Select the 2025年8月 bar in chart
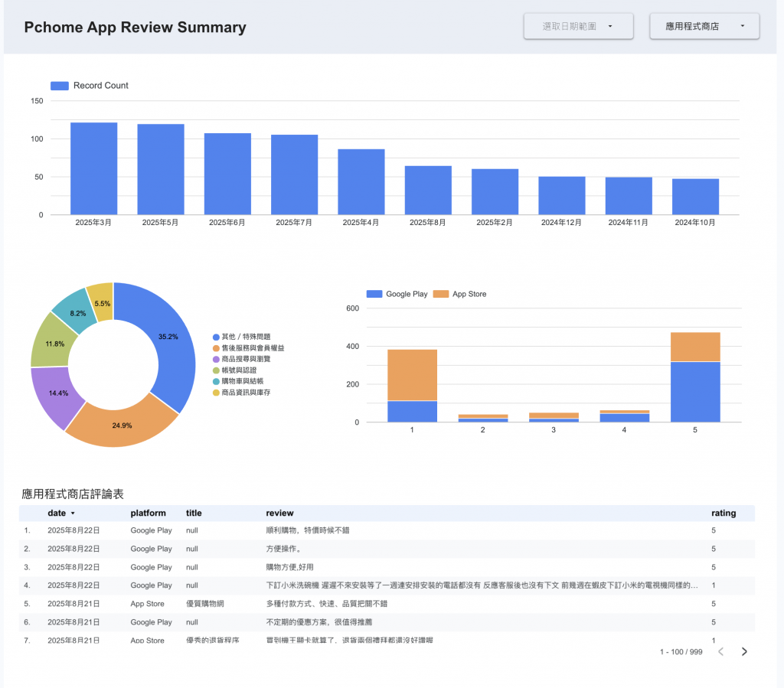 428,191
